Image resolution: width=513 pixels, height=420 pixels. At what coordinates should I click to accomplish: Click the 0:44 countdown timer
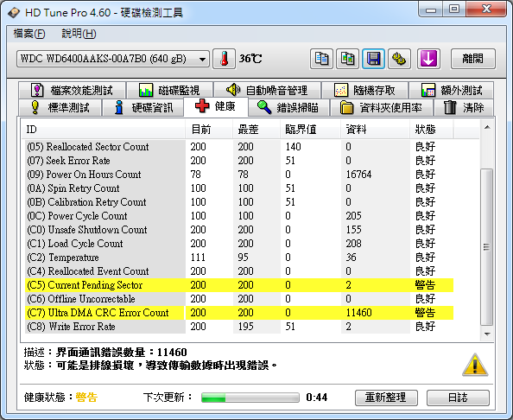317,398
